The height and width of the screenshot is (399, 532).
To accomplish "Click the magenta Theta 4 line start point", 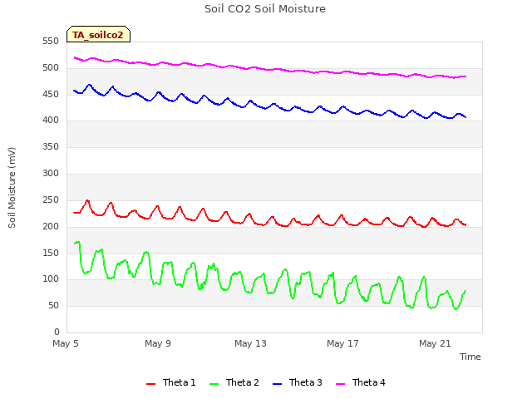I will [74, 57].
